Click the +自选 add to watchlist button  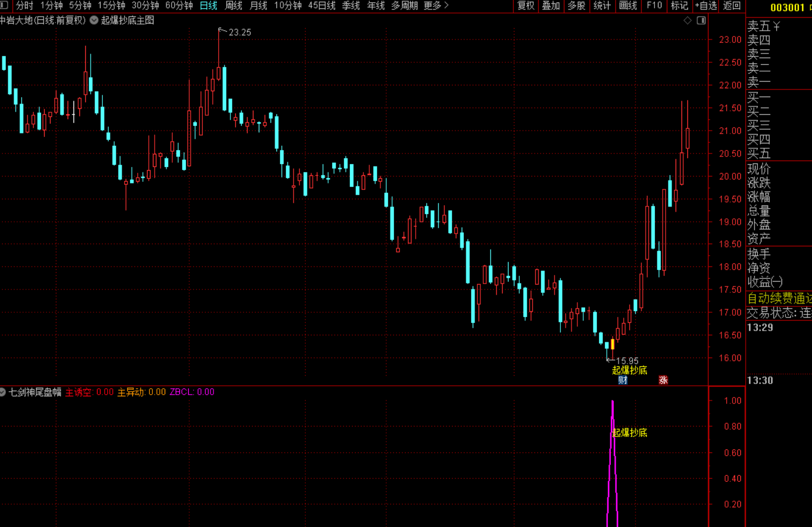click(x=706, y=5)
